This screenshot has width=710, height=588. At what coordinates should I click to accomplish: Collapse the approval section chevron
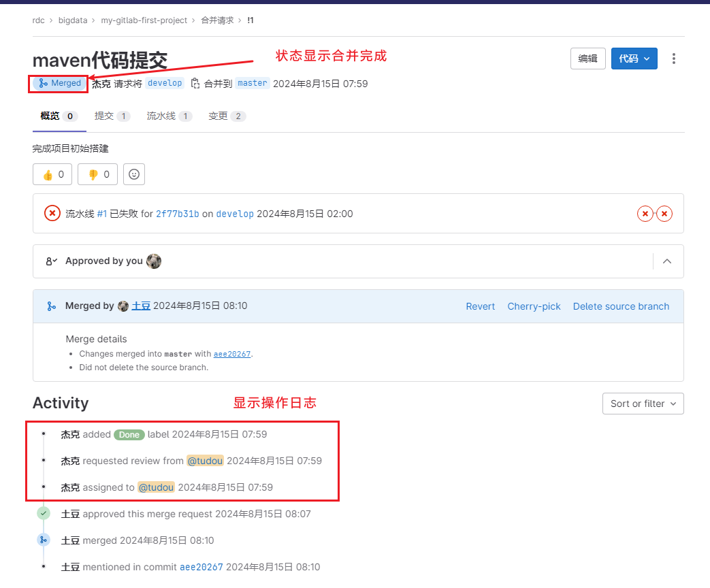pyautogui.click(x=667, y=261)
